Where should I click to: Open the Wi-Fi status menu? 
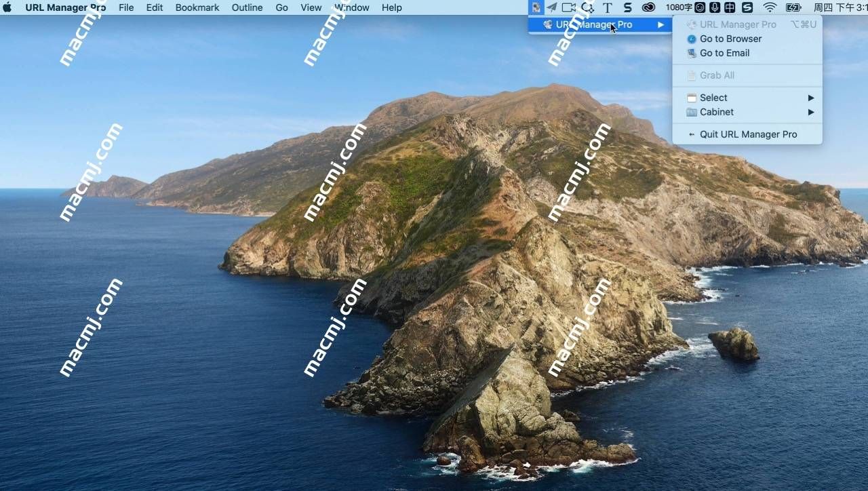point(770,7)
